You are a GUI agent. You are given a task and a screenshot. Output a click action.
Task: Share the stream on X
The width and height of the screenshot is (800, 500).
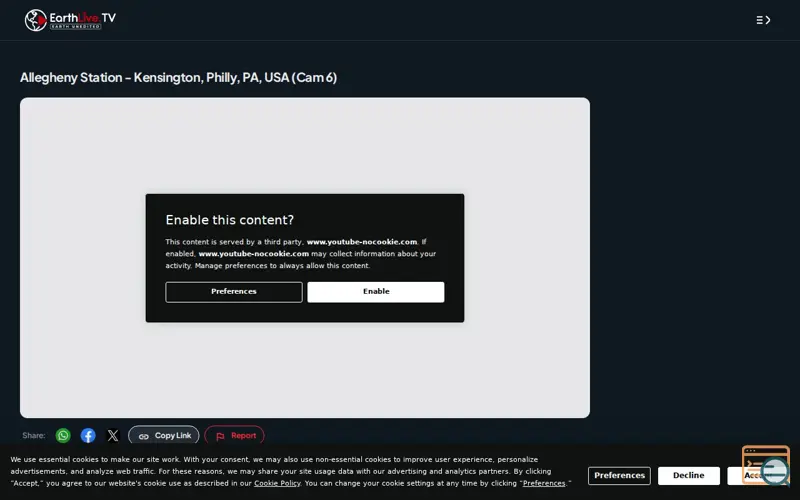(113, 435)
